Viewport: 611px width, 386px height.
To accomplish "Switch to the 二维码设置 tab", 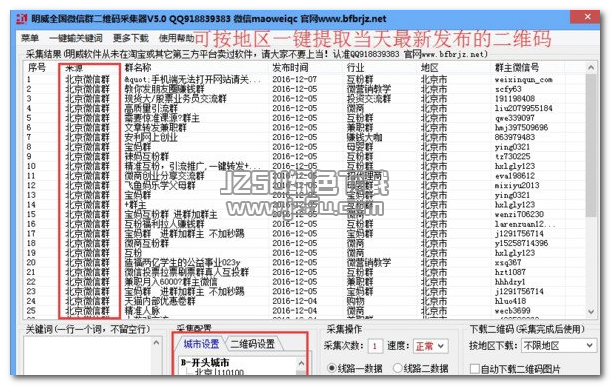I will tap(253, 344).
